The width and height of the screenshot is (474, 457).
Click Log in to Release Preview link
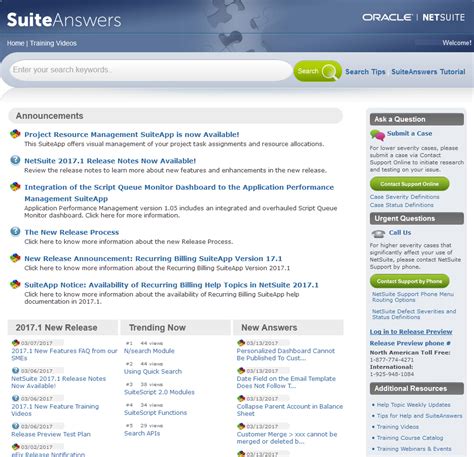411,332
